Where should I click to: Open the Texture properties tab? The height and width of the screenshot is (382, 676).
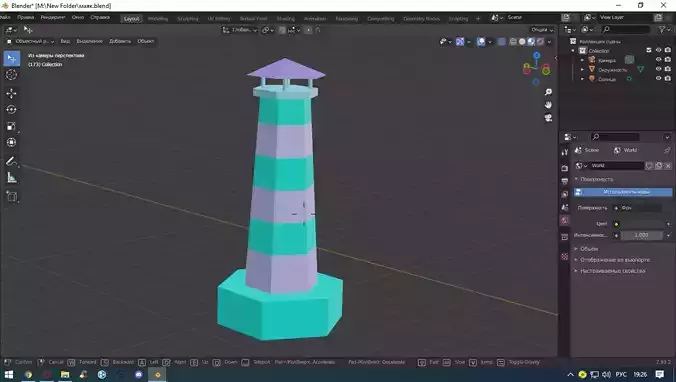[x=565, y=257]
